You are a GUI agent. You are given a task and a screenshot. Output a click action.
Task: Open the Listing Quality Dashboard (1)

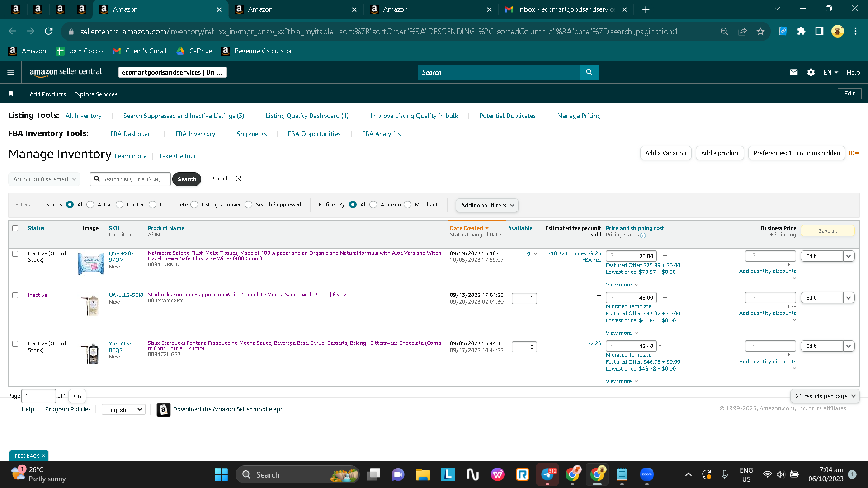(307, 116)
